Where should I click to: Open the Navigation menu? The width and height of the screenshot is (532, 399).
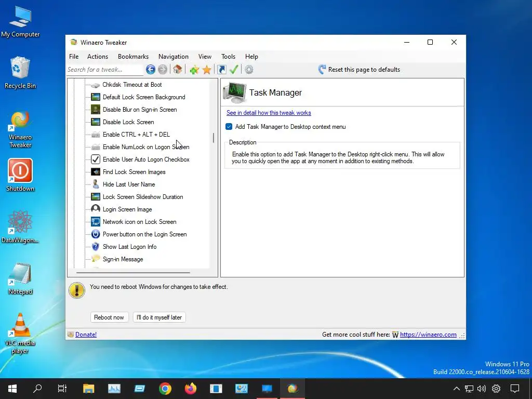174,57
